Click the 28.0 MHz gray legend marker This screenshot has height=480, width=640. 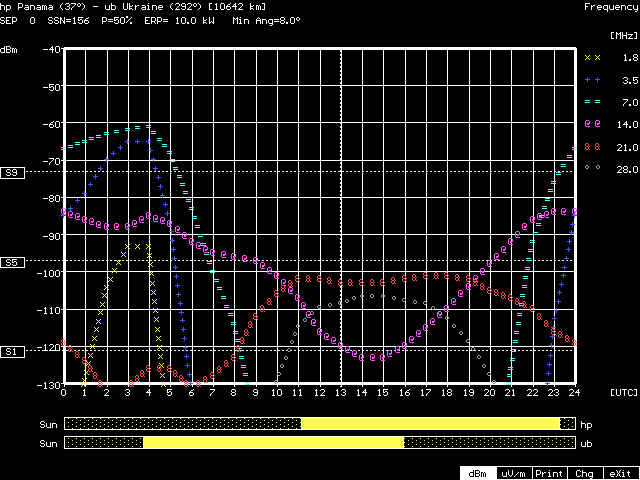click(x=593, y=167)
